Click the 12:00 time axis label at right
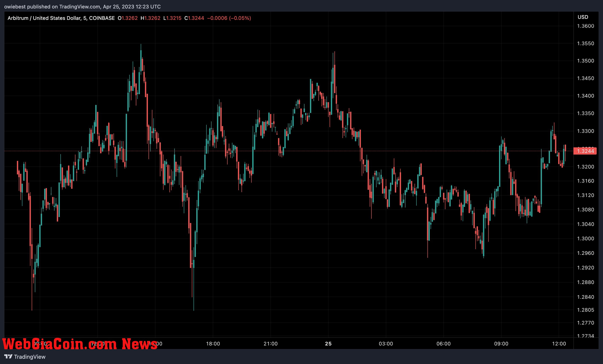The image size is (603, 364). tap(559, 344)
